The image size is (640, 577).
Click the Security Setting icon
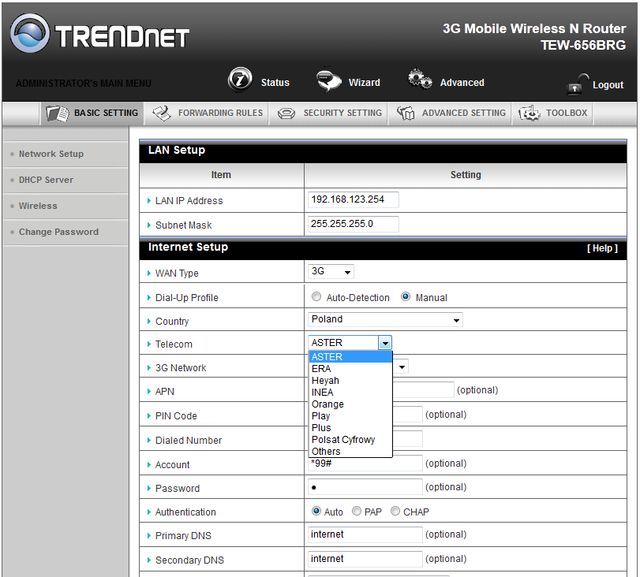click(x=286, y=113)
